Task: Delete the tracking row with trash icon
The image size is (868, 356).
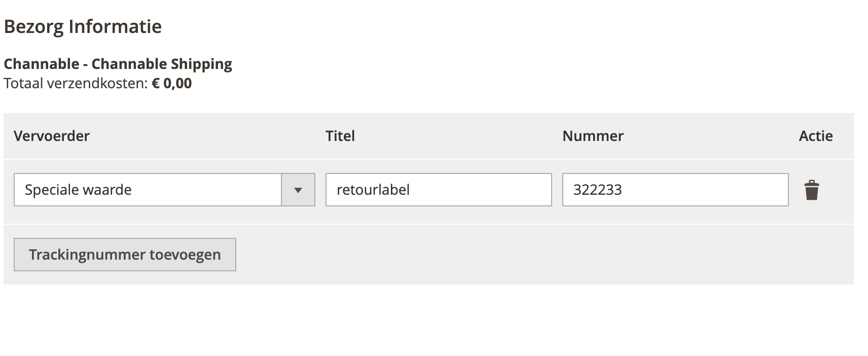Action: click(x=811, y=190)
